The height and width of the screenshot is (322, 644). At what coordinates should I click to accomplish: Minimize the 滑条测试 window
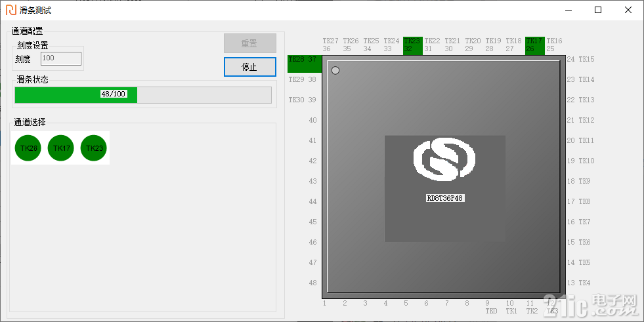(569, 10)
